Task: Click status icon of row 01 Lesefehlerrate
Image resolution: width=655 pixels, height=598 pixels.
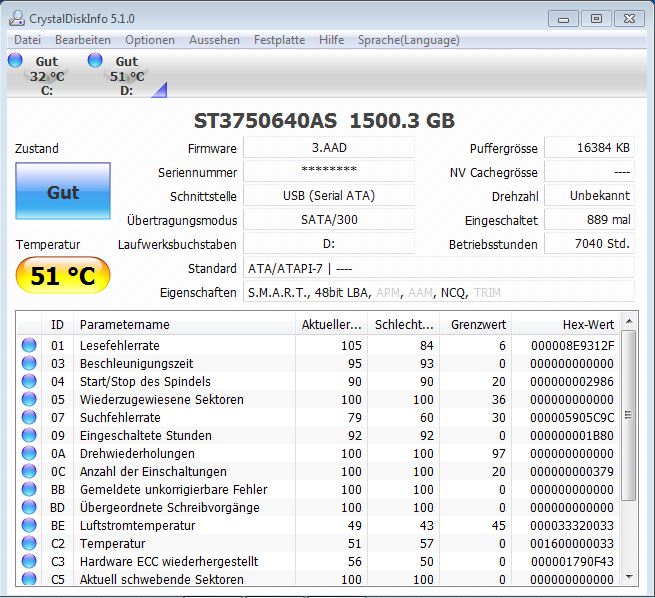Action: coord(29,345)
